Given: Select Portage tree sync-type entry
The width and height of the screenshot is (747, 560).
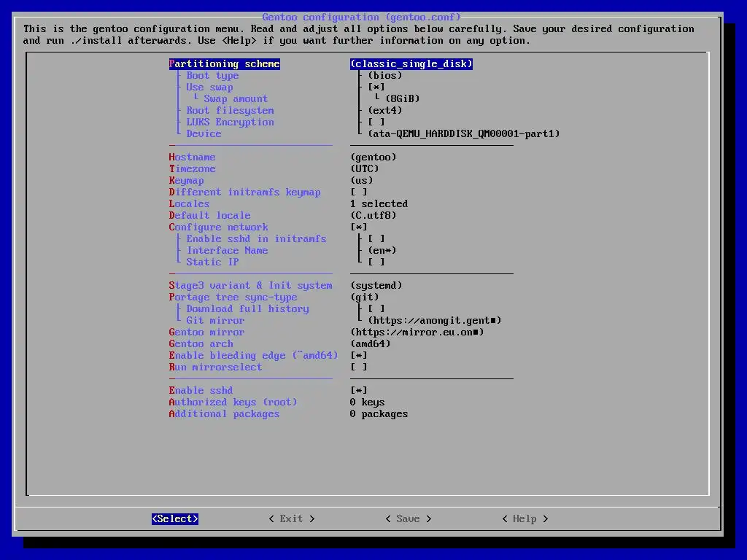Looking at the screenshot, I should (233, 297).
